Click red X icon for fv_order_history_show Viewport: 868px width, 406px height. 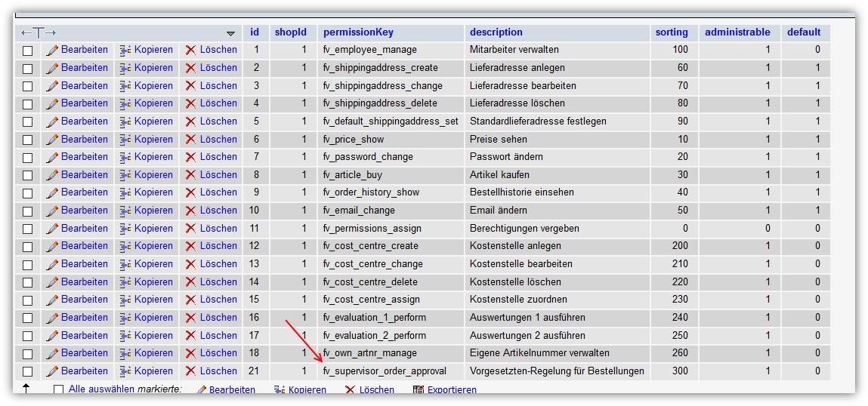pos(190,192)
